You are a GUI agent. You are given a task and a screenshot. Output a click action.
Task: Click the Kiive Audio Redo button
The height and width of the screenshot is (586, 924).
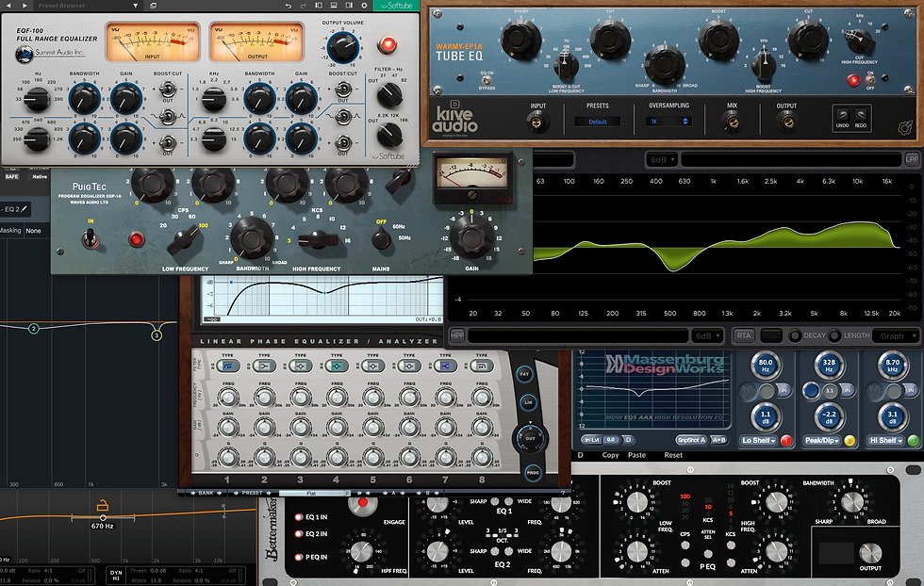point(861,117)
